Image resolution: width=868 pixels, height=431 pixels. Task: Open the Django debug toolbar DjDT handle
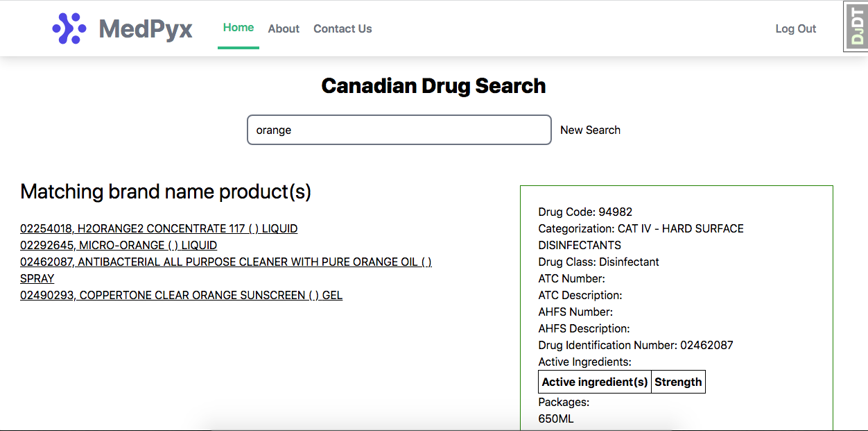pos(856,27)
